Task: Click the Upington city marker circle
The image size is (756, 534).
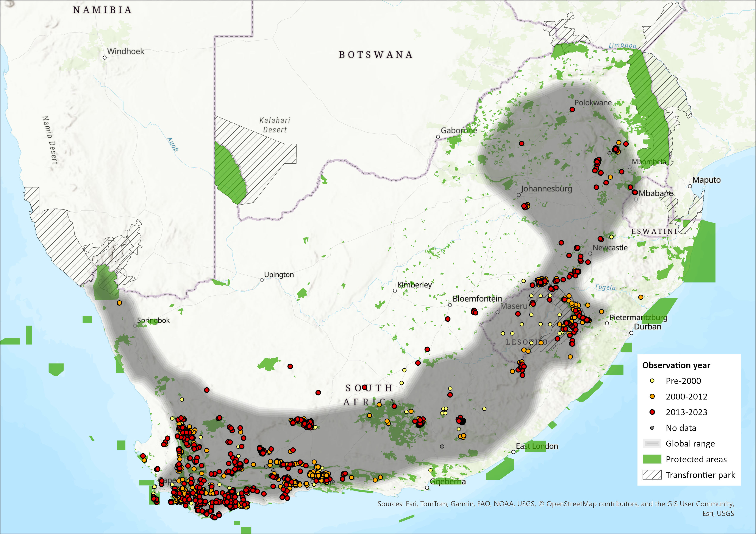Action: pyautogui.click(x=262, y=280)
